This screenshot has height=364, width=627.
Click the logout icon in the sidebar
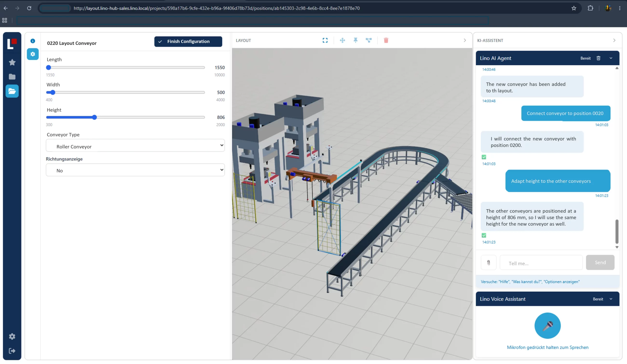[x=12, y=351]
